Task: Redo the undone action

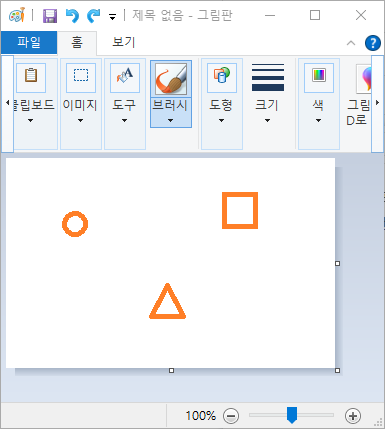Action: click(94, 16)
